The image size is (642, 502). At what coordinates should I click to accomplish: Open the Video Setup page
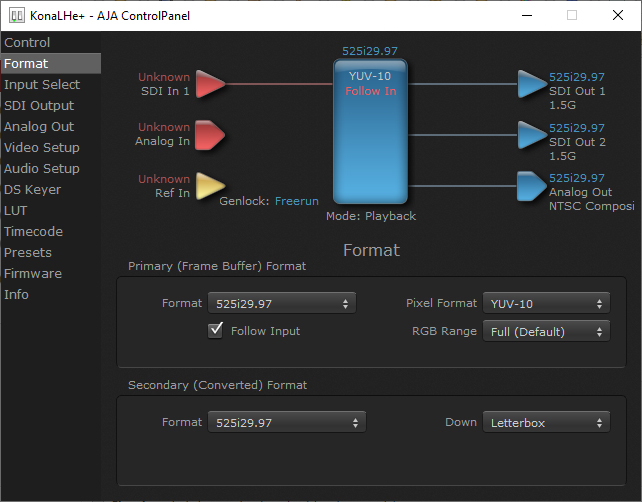pyautogui.click(x=51, y=147)
